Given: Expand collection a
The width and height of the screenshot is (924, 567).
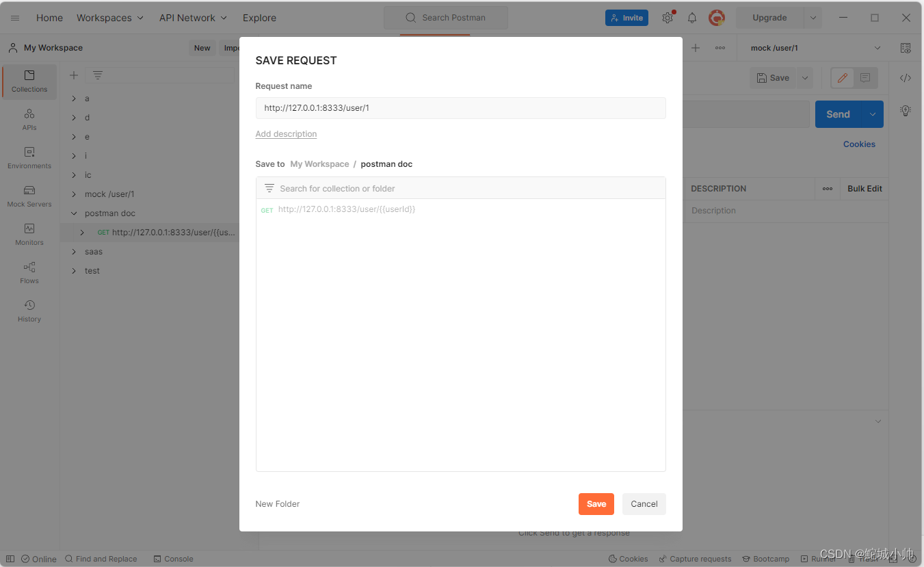Looking at the screenshot, I should point(74,98).
